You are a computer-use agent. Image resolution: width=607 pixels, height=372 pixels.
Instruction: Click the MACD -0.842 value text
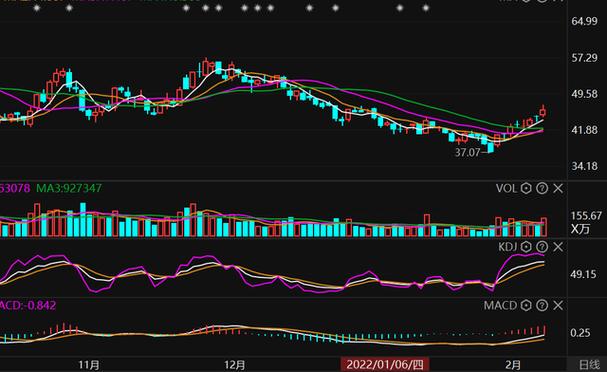[x=28, y=305]
